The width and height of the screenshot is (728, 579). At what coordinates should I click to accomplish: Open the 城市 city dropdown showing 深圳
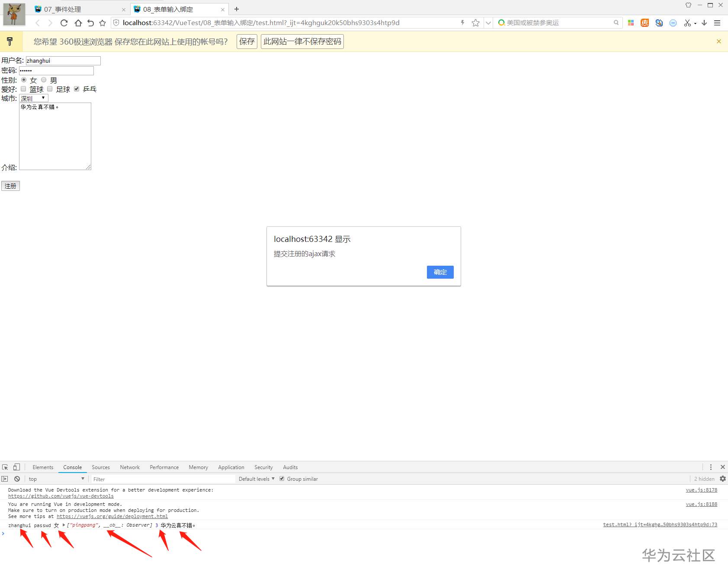coord(34,98)
